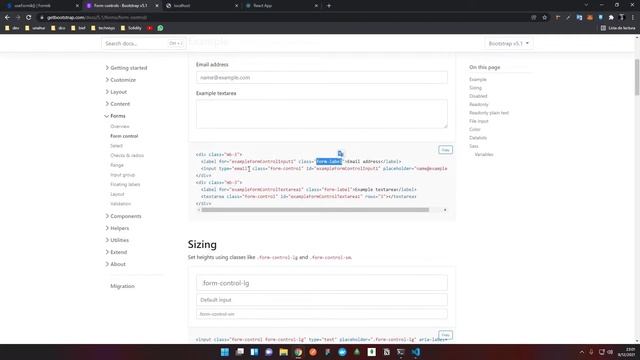Screen dimensions: 640x360
Task: Close the Form controls Bootstrap tab
Action: (157, 6)
